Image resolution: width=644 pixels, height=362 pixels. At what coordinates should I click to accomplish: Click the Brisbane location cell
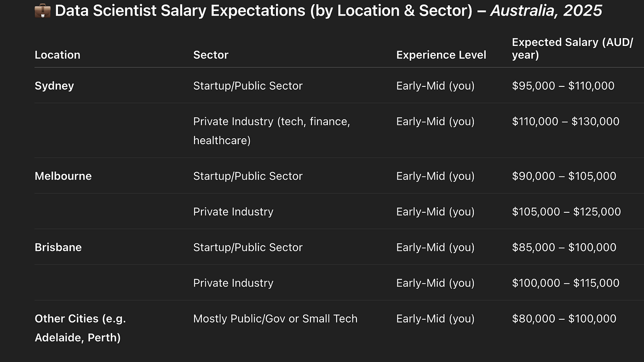[58, 247]
